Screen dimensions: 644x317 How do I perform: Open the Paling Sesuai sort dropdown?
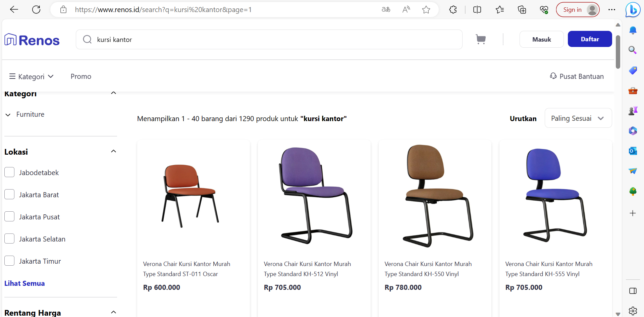click(x=578, y=118)
